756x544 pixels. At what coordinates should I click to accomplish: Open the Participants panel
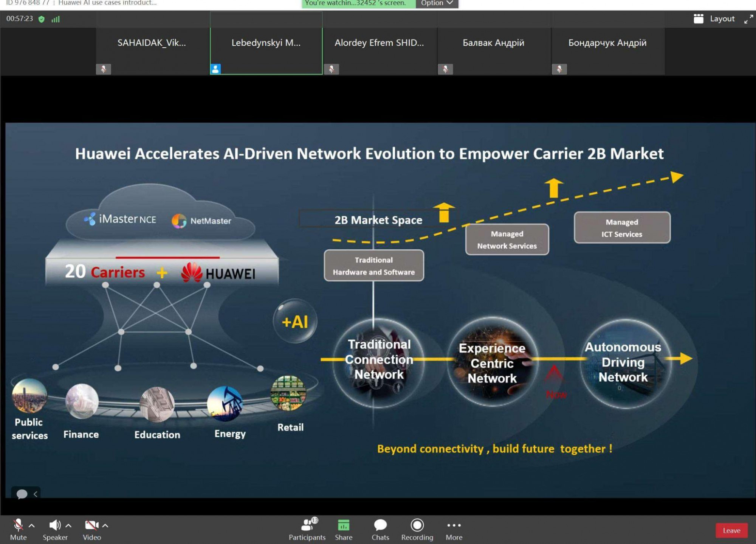pyautogui.click(x=307, y=529)
